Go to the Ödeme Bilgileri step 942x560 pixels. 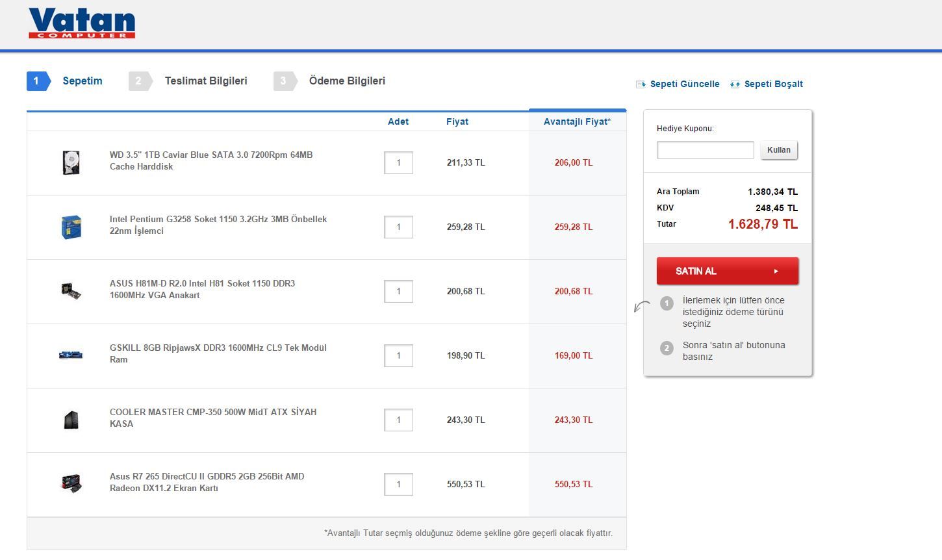pyautogui.click(x=347, y=81)
